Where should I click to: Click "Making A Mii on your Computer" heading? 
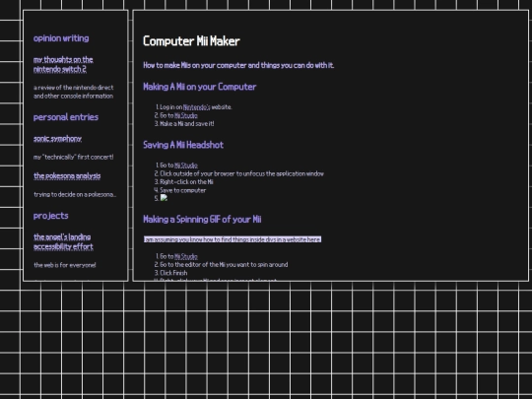pyautogui.click(x=199, y=87)
